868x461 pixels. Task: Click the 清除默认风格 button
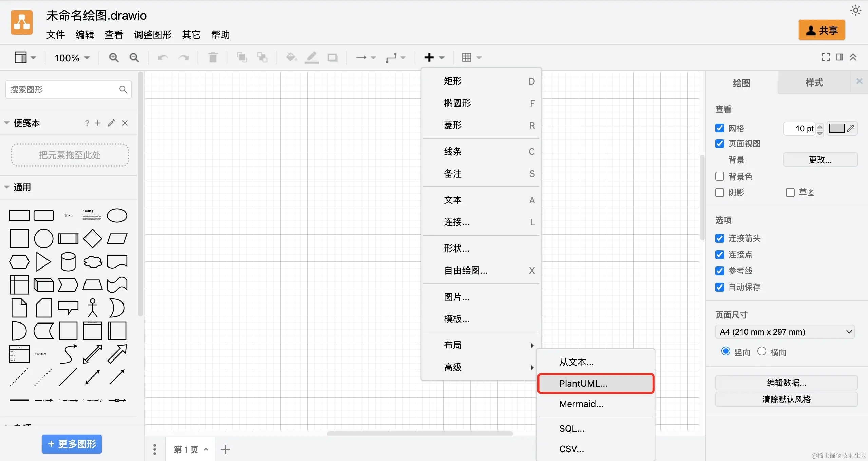(786, 399)
